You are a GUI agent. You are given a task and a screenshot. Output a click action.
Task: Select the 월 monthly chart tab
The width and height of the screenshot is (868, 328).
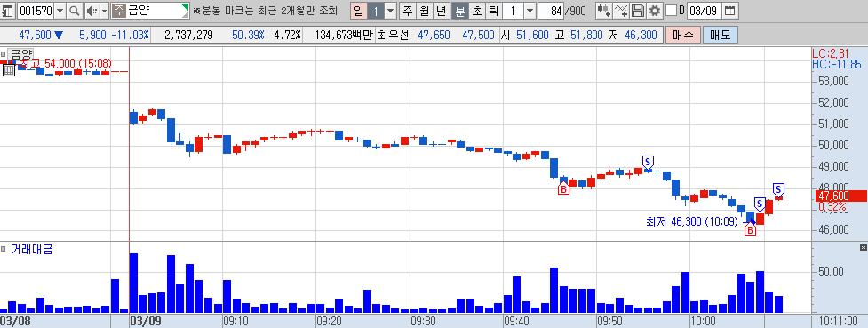tap(425, 10)
